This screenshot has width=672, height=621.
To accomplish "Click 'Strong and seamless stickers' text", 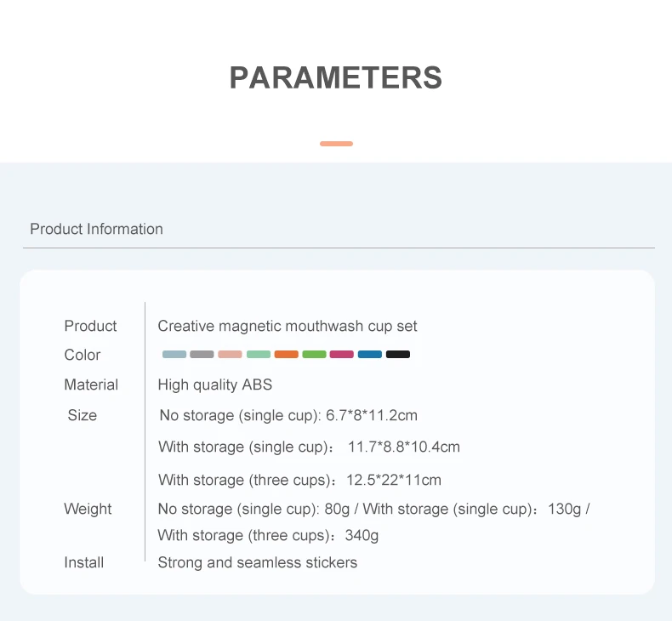I will tap(258, 562).
